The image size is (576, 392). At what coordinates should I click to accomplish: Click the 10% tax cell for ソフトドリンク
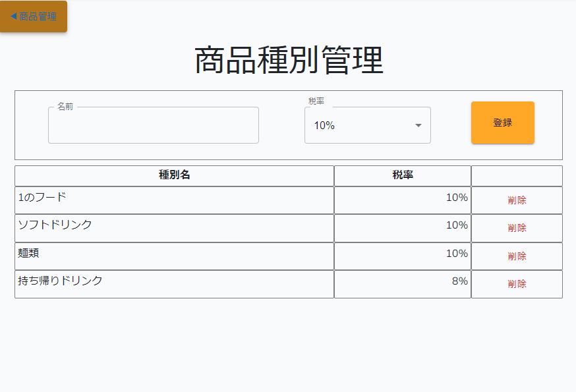pyautogui.click(x=457, y=225)
